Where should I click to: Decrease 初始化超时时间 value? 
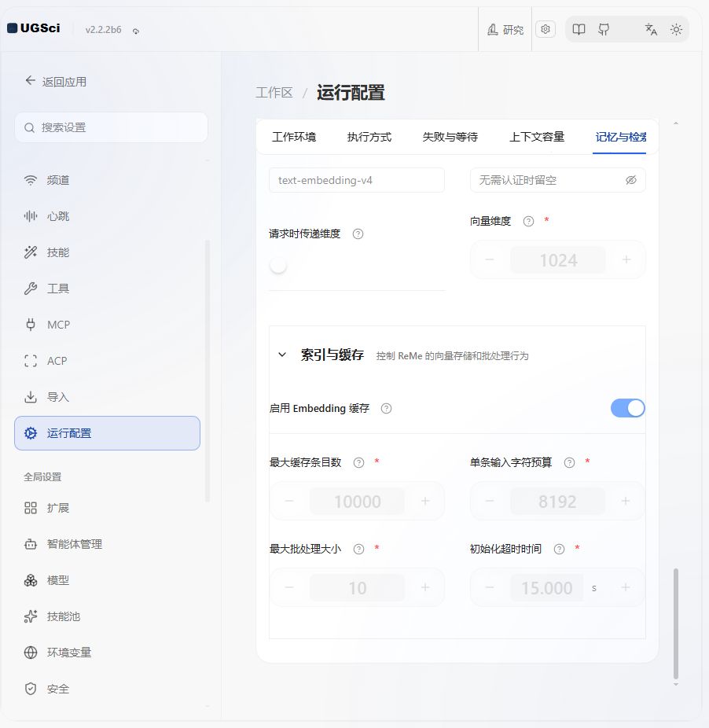click(490, 587)
